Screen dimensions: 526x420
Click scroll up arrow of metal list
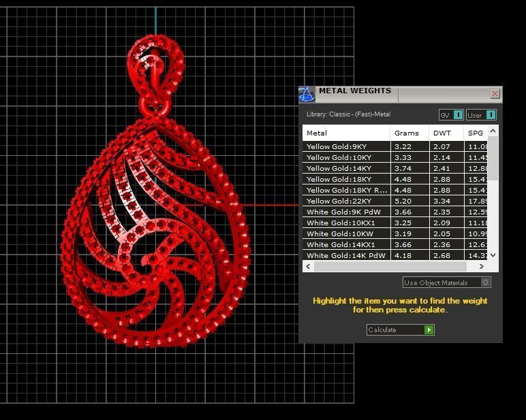(x=493, y=131)
